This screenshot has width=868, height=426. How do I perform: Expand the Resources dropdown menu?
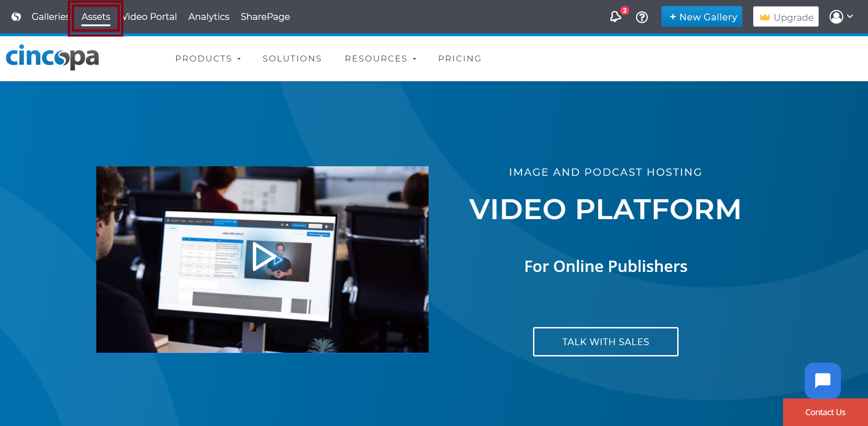[380, 59]
